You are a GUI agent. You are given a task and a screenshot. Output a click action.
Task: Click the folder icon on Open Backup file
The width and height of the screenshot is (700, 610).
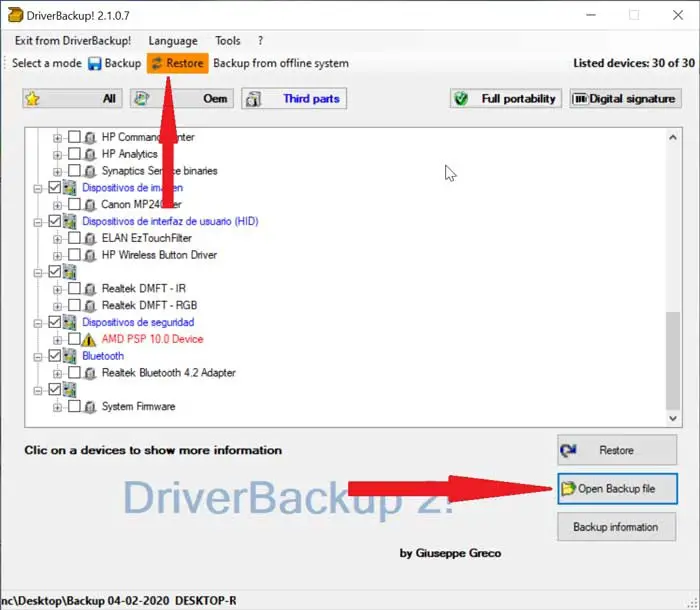(568, 489)
